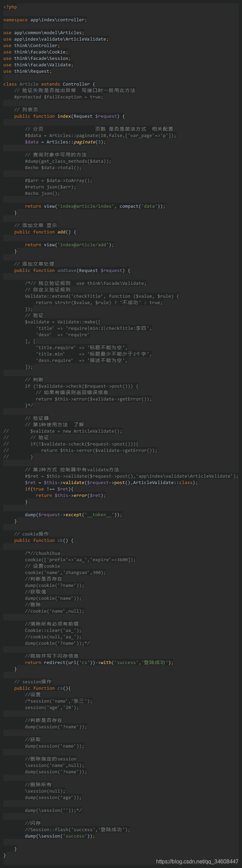Click the '$ret = $this->validate(...ArticleValidate::class);' line

(x=111, y=483)
